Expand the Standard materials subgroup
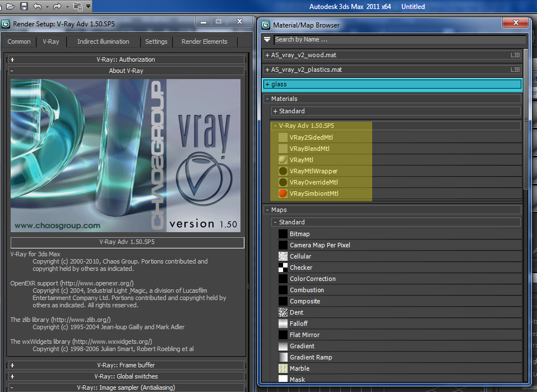 (x=396, y=111)
